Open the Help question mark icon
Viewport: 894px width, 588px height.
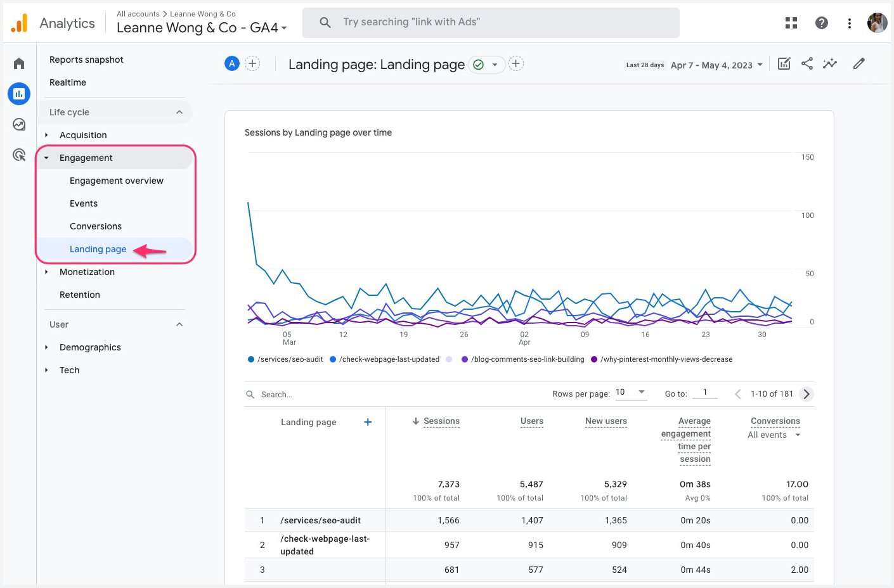pos(821,22)
